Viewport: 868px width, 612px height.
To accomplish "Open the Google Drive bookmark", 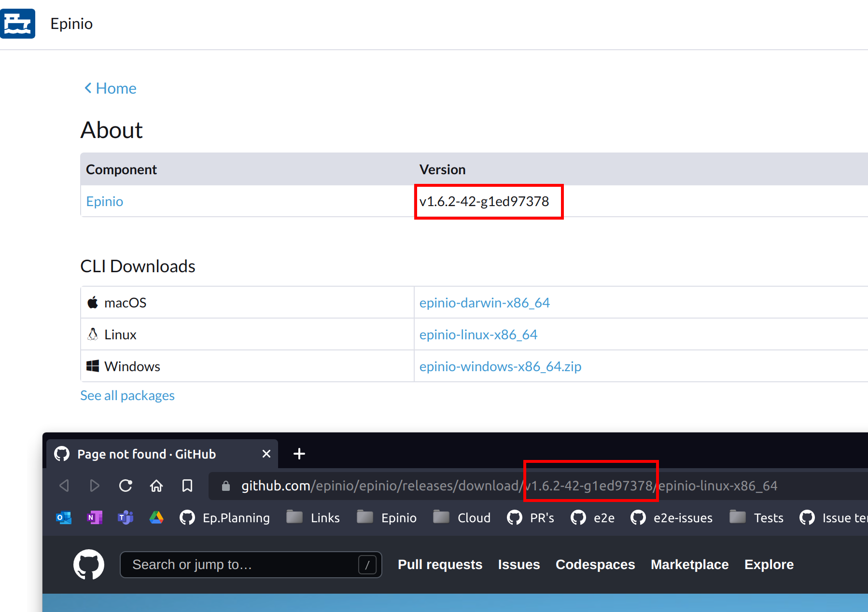I will pos(156,517).
